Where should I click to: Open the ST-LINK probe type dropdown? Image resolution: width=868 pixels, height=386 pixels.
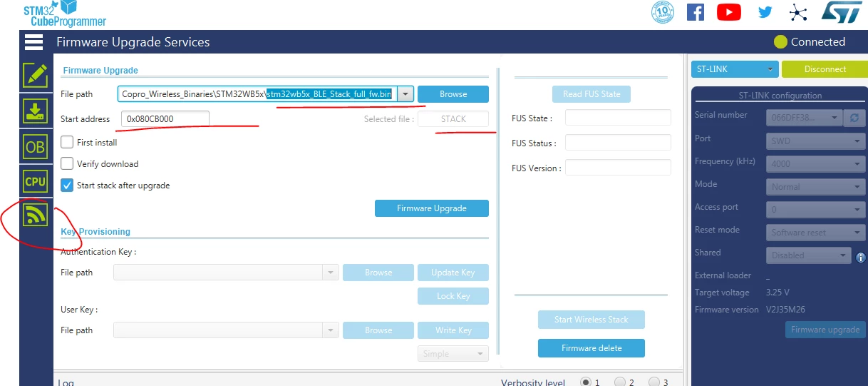[x=734, y=69]
